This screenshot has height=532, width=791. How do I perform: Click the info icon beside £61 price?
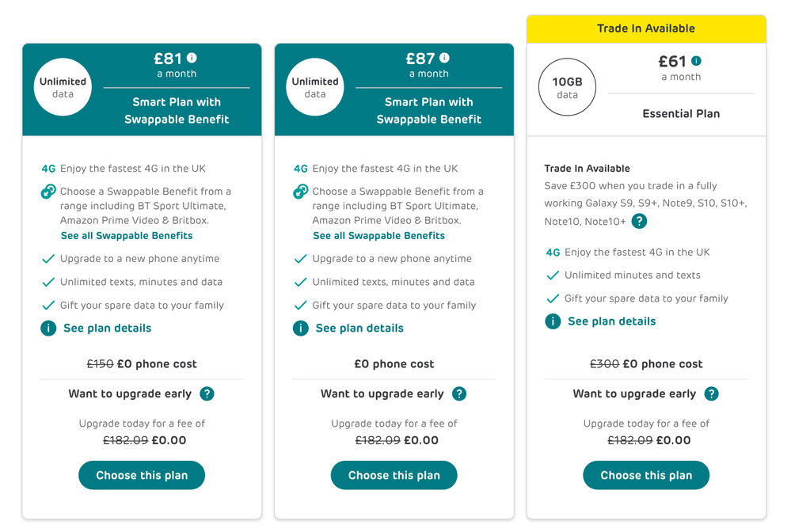point(696,61)
